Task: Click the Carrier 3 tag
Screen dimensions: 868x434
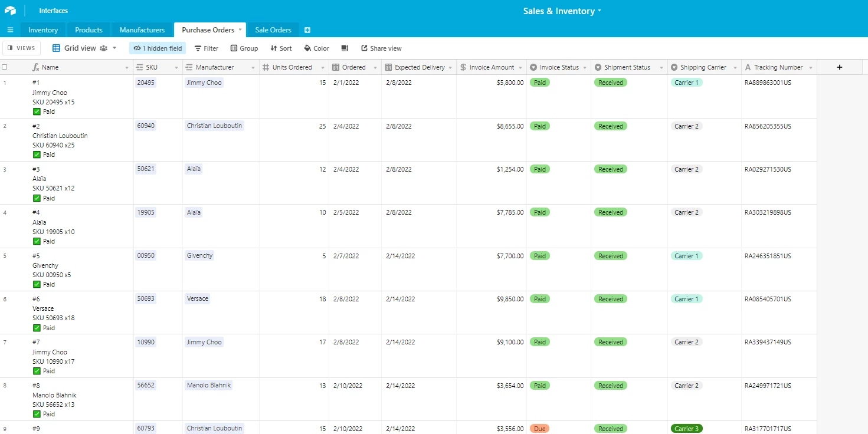Action: tap(687, 429)
